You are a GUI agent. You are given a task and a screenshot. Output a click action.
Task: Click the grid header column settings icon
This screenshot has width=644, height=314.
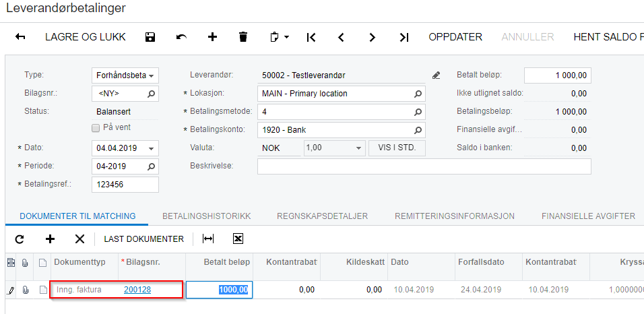(11, 262)
